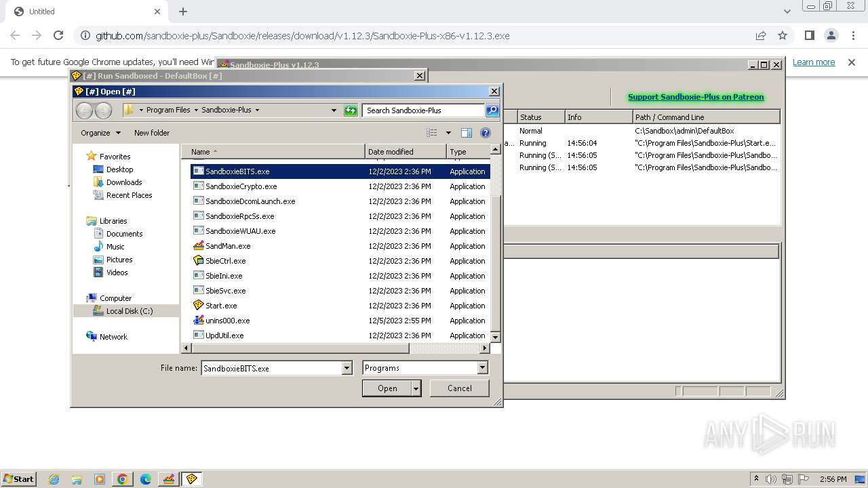The image size is (868, 488).
Task: Toggle the preview pane icon
Action: click(467, 133)
